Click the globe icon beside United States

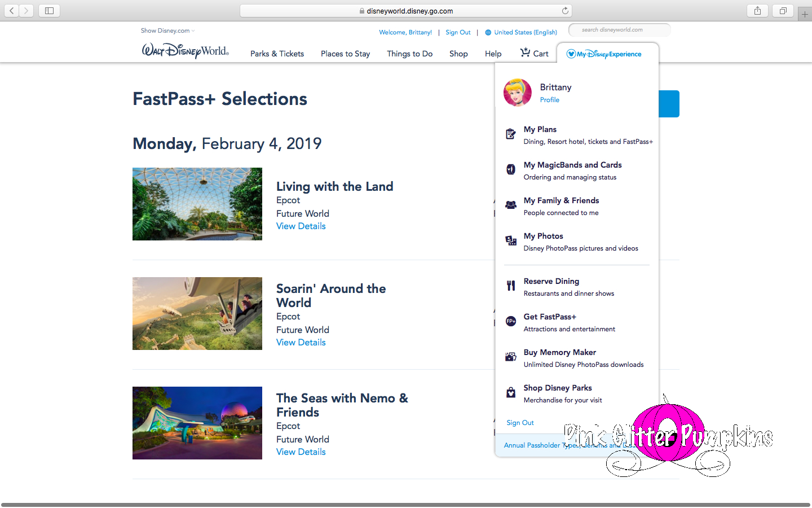coord(488,33)
